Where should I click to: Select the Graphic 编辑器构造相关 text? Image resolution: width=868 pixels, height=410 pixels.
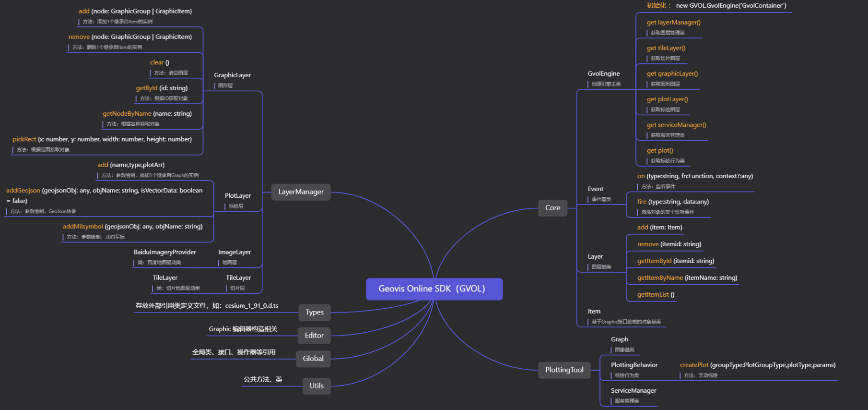(x=243, y=329)
